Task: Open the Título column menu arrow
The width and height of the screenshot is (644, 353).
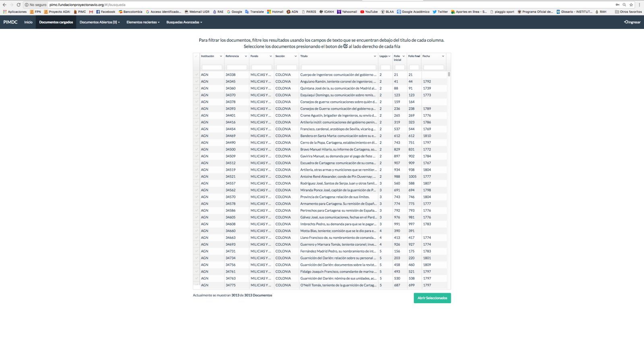Action: pyautogui.click(x=375, y=56)
